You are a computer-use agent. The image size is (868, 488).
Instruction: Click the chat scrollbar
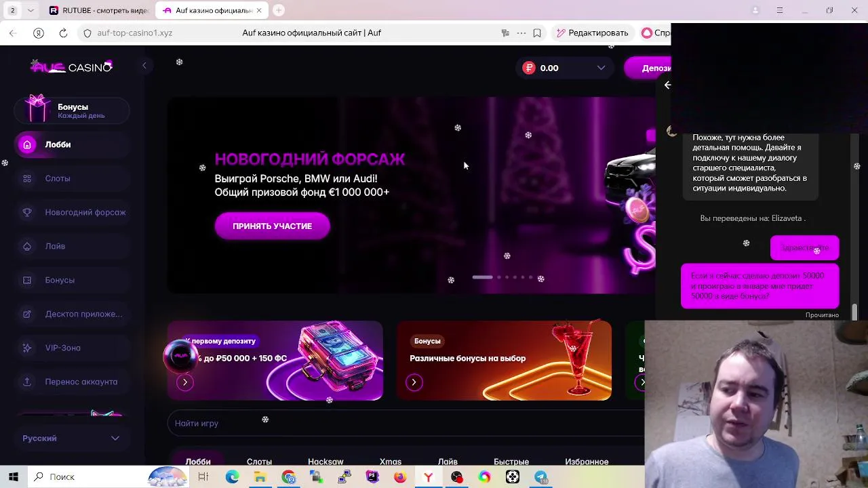854,311
